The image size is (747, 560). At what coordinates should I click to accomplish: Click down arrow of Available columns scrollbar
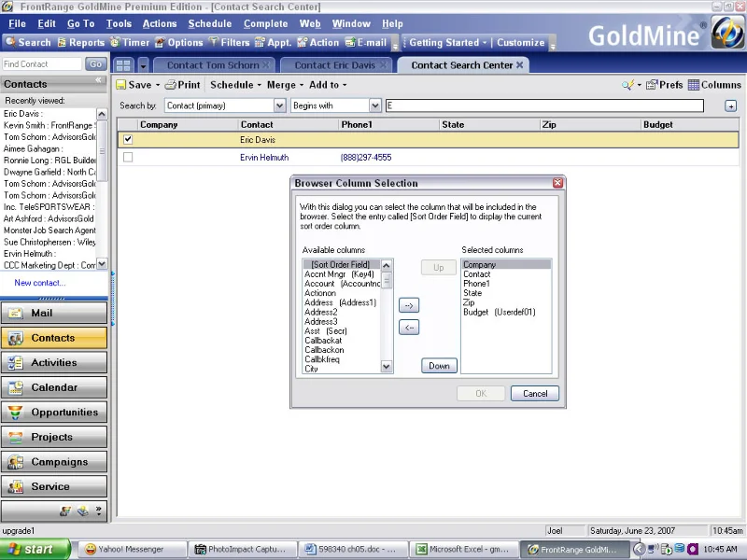point(387,367)
